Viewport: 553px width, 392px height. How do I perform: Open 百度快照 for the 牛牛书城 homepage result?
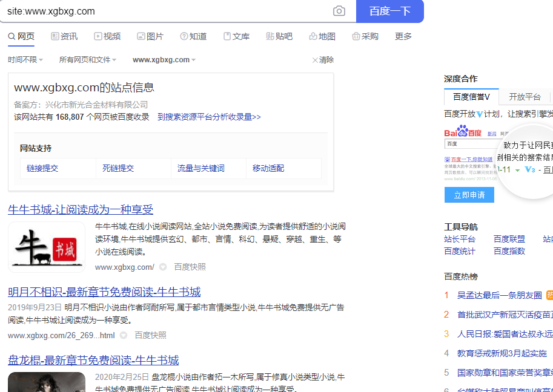click(x=190, y=267)
